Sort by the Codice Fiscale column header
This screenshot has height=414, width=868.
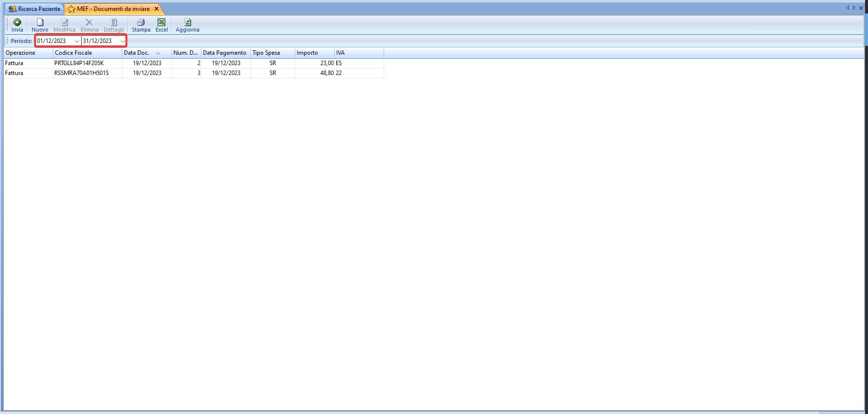coord(87,53)
